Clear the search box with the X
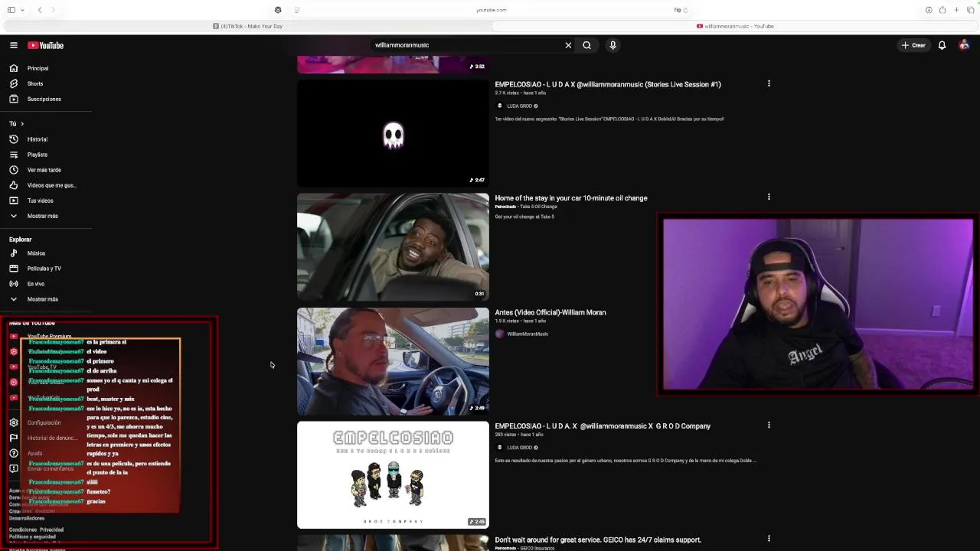 [568, 45]
